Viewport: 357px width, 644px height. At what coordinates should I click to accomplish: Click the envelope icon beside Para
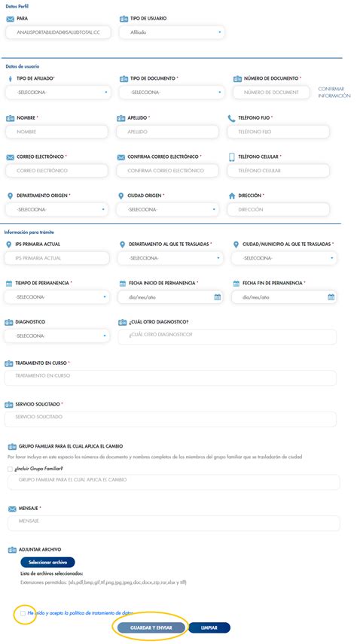click(x=11, y=19)
